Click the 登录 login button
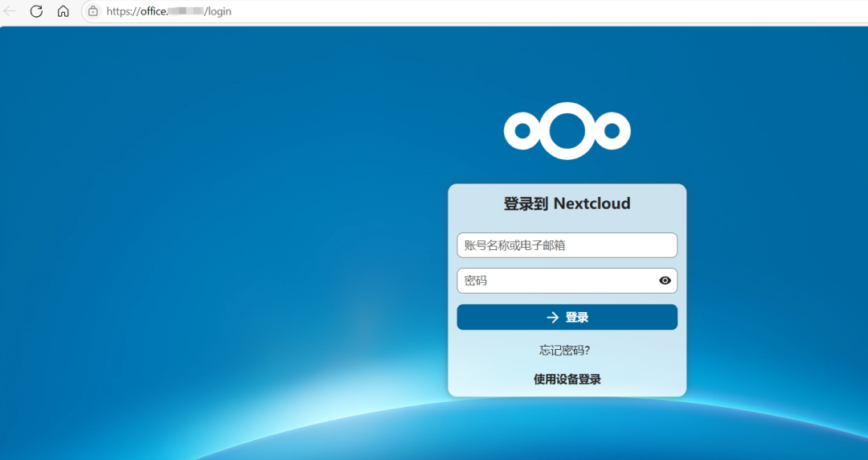The image size is (868, 460). point(567,317)
